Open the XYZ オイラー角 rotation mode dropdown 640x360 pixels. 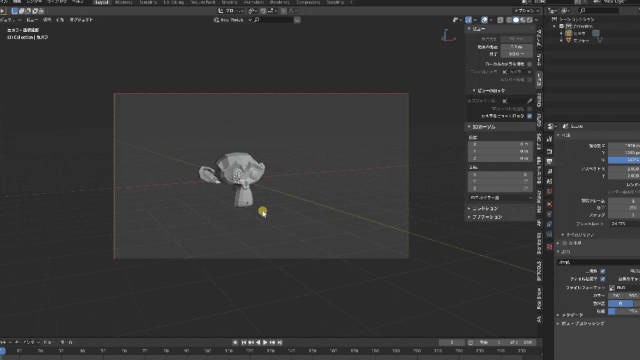500,198
